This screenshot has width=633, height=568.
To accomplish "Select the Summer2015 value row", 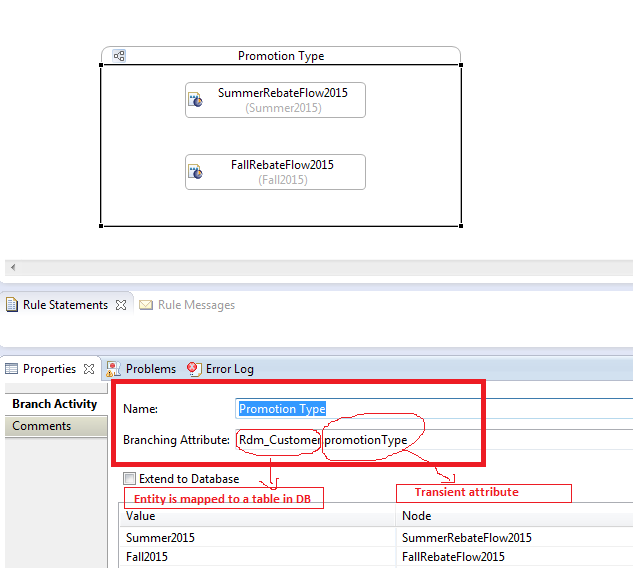I will click(x=376, y=538).
